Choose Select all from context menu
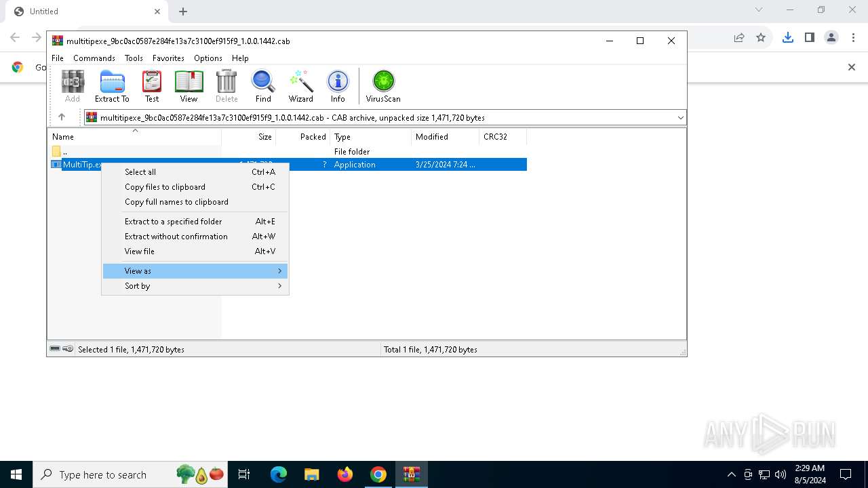The height and width of the screenshot is (488, 868). [x=195, y=172]
